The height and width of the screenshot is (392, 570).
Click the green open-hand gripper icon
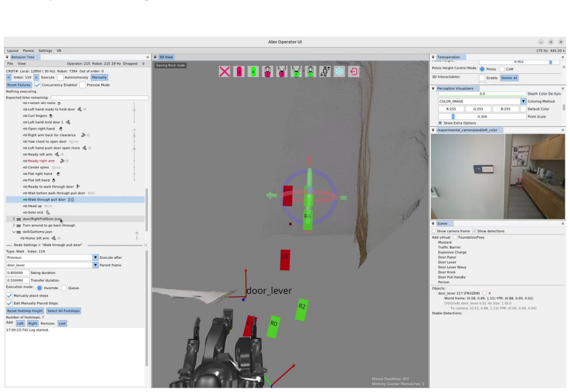[x=296, y=71]
